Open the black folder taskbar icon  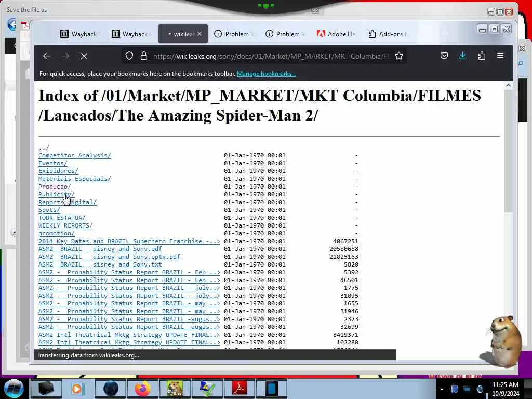(46, 389)
